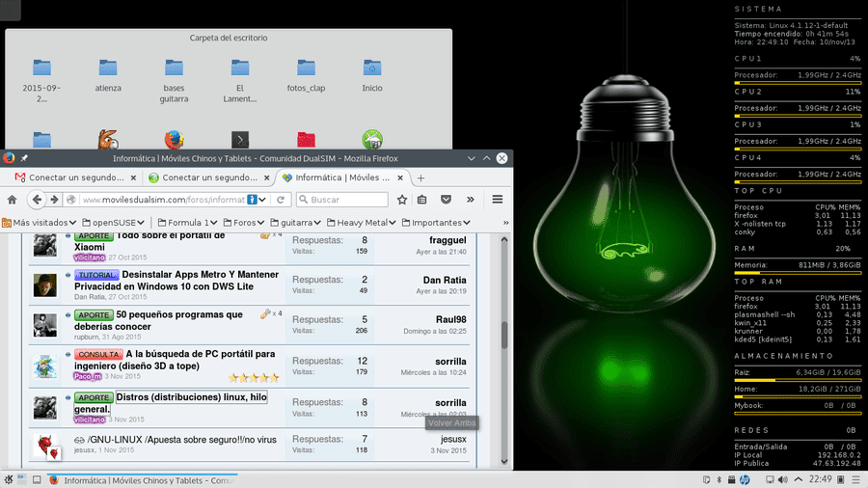Open the 'El Lament...' folder
The height and width of the screenshot is (488, 868).
240,81
